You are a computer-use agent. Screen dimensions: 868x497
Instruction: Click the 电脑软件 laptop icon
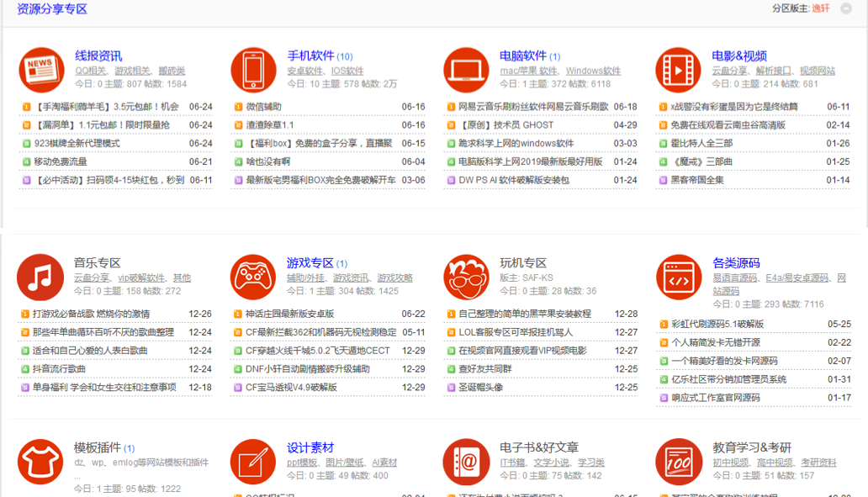(466, 70)
